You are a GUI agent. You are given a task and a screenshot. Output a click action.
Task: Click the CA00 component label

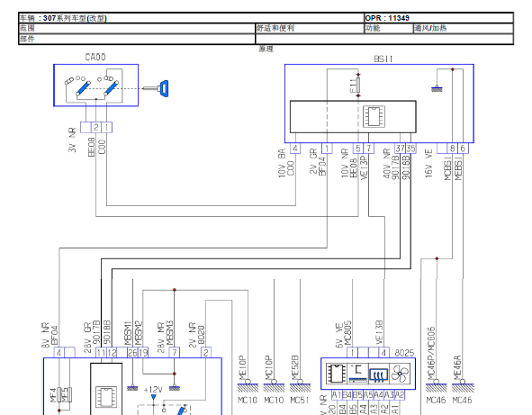coord(95,57)
